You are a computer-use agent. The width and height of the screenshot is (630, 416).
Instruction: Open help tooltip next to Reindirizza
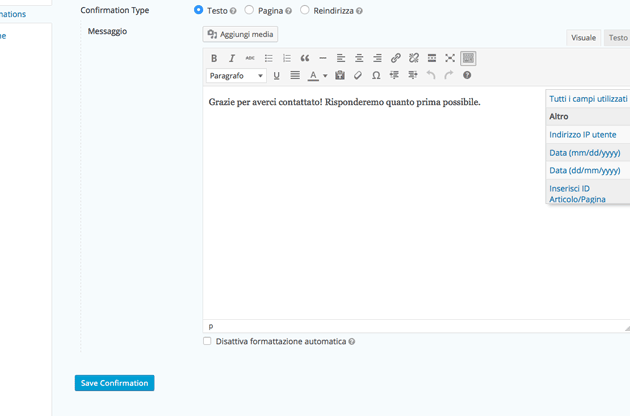pos(359,11)
